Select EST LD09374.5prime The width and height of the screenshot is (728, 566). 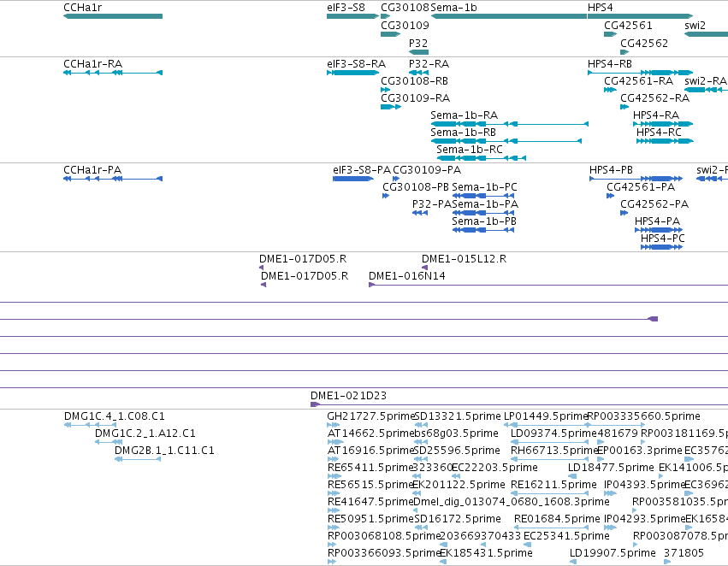tap(553, 433)
